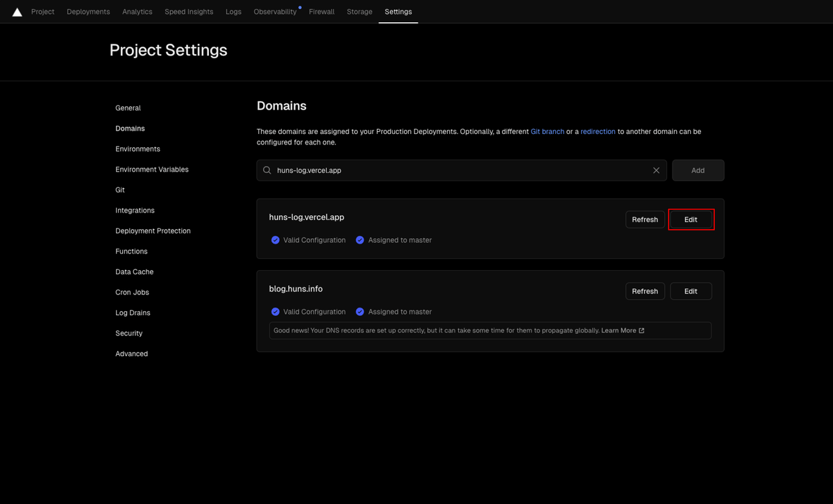Click the Vercel triangle logo
Image resolution: width=833 pixels, height=504 pixels.
17,12
